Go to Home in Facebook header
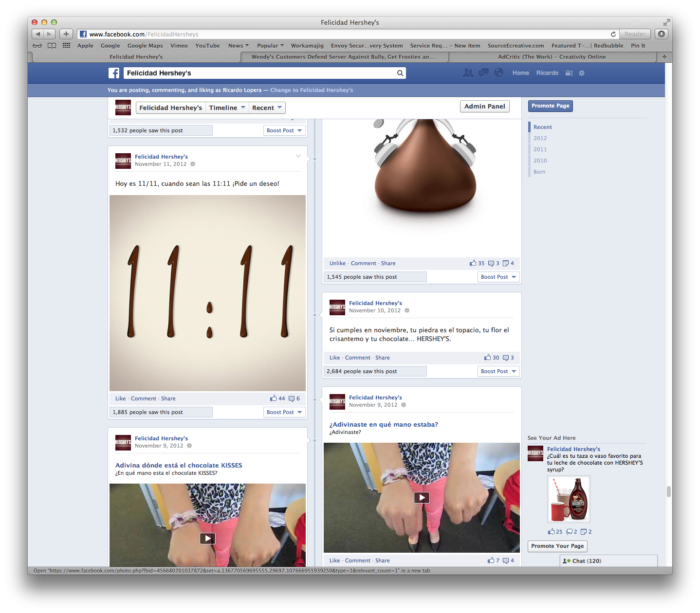The image size is (700, 613). pyautogui.click(x=520, y=73)
